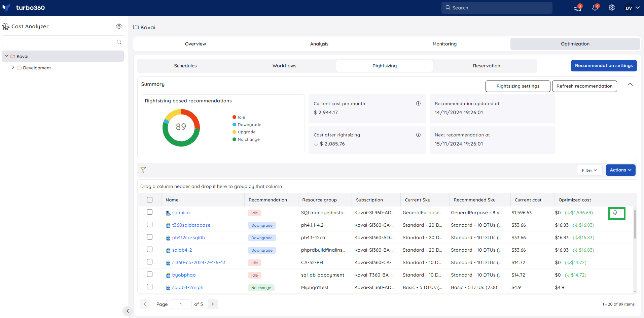
Task: Click Rightsizing settings button
Action: 518,86
